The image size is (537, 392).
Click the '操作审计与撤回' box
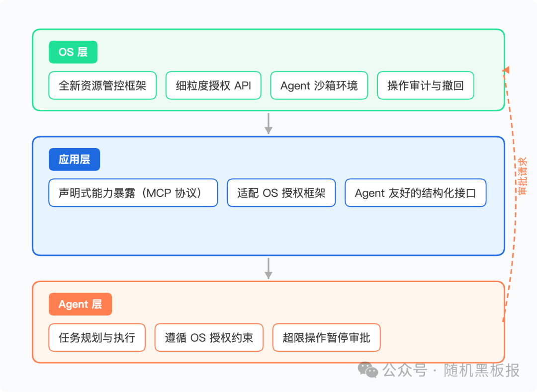click(x=426, y=85)
